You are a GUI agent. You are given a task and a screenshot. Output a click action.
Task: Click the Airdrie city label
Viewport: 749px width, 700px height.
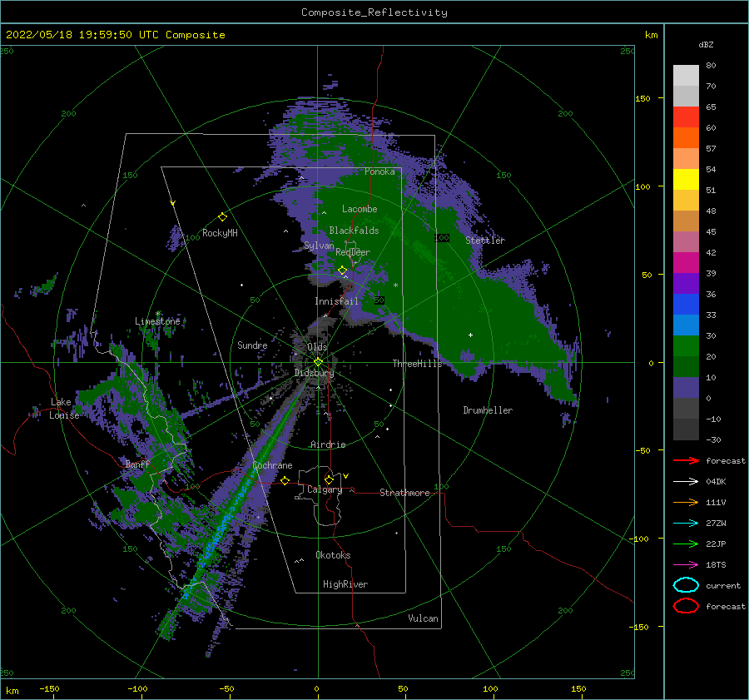[x=328, y=444]
